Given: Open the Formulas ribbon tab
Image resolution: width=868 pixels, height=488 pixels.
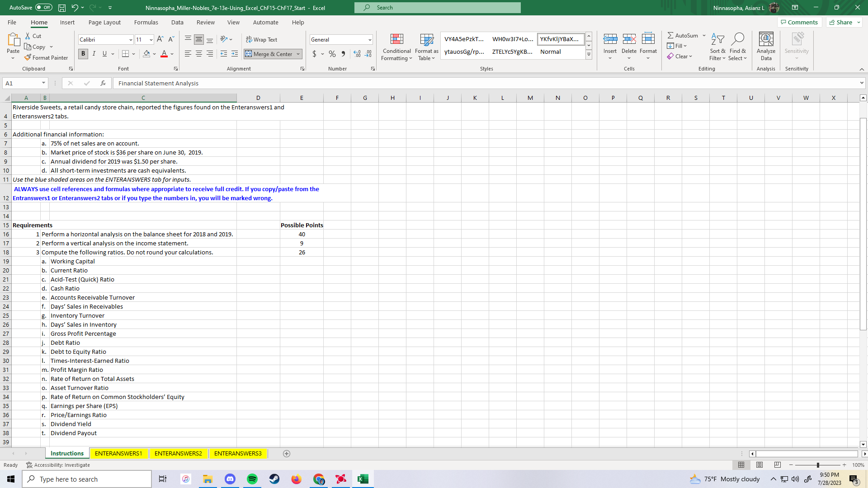Looking at the screenshot, I should (146, 22).
